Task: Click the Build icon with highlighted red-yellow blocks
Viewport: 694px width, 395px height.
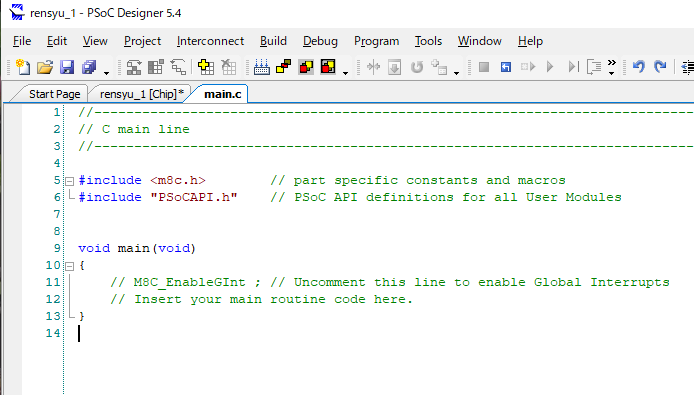Action: 306,67
